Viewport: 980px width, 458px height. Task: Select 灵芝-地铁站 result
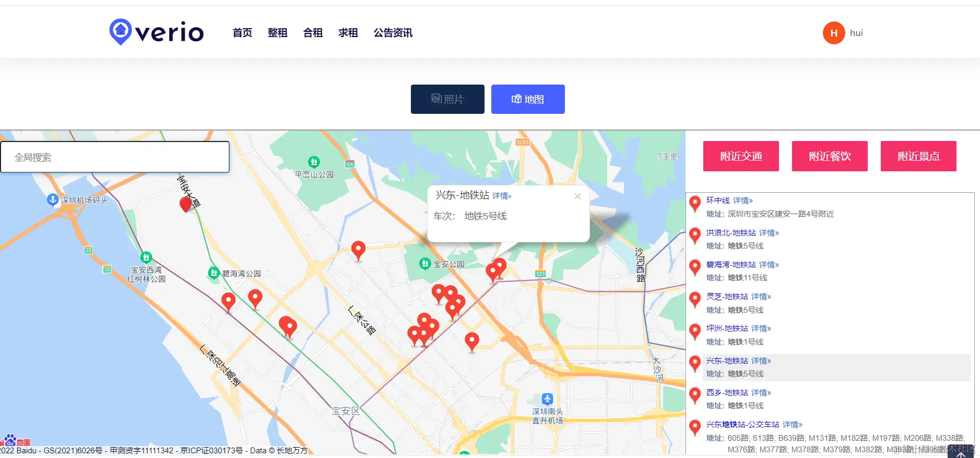point(727,297)
